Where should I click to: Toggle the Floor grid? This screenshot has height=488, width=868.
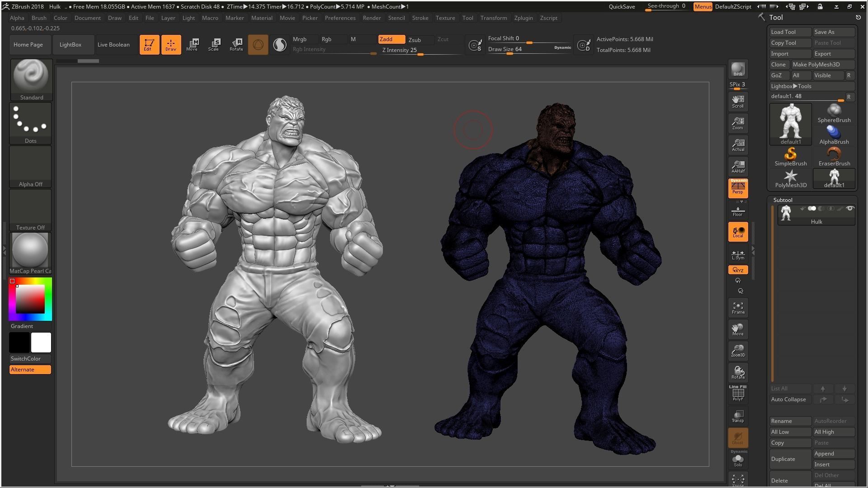pyautogui.click(x=738, y=211)
